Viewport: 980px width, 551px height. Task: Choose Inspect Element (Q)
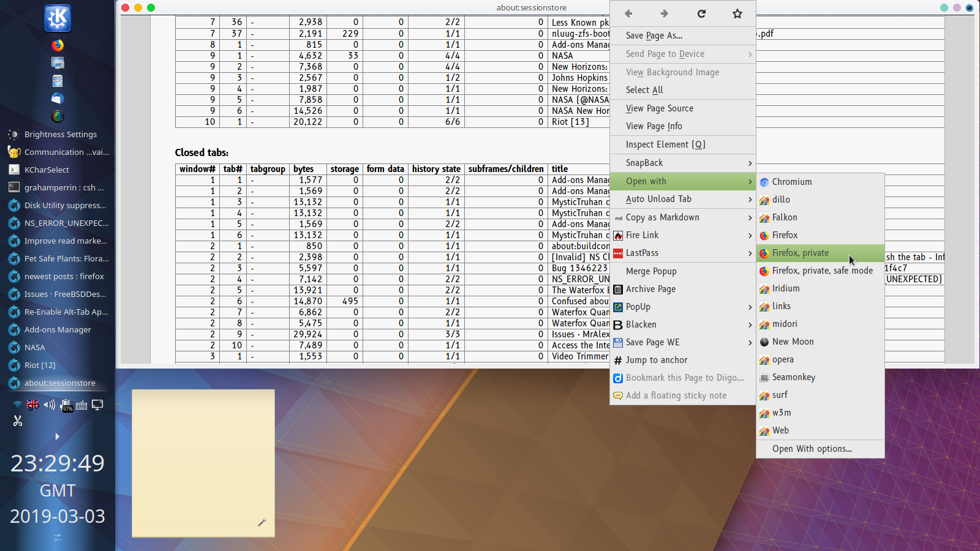(682, 144)
